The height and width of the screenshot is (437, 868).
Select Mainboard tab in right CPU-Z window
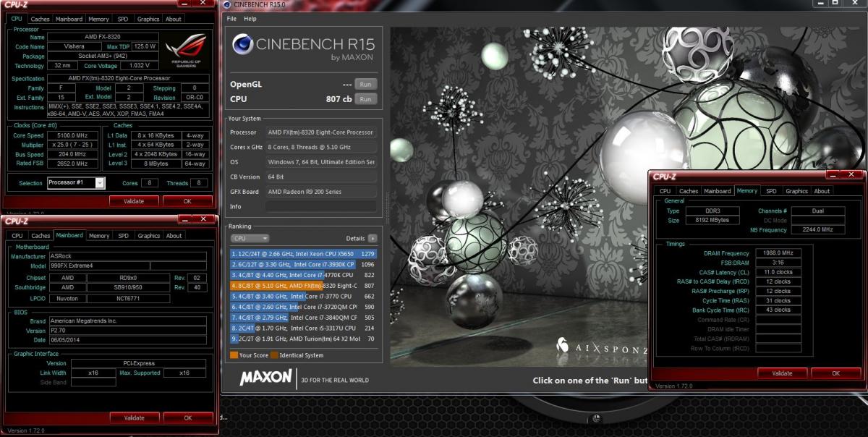pyautogui.click(x=718, y=191)
